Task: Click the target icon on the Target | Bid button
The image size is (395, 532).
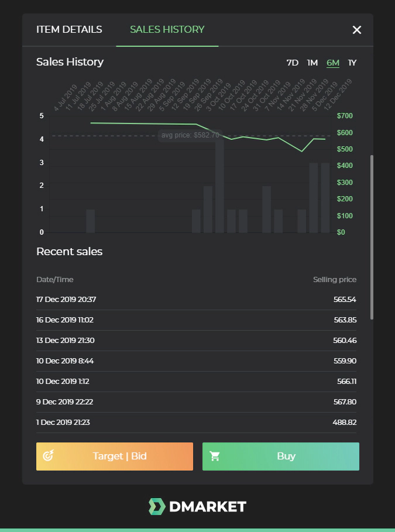Action: (49, 457)
